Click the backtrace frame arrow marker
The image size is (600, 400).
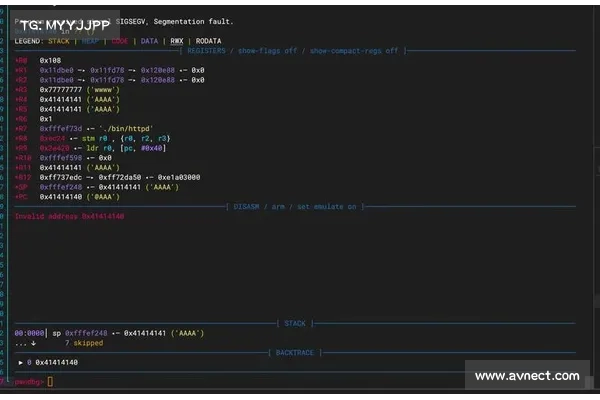tap(22, 362)
